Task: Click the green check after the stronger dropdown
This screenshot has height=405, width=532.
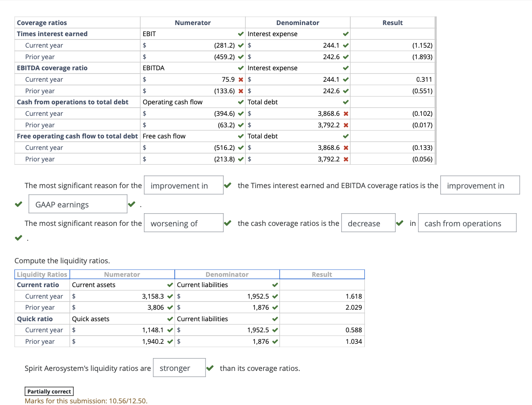Action: pyautogui.click(x=210, y=368)
